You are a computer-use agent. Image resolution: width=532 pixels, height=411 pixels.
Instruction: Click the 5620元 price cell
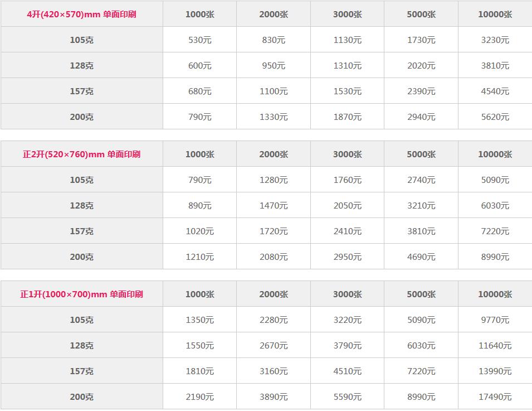495,117
